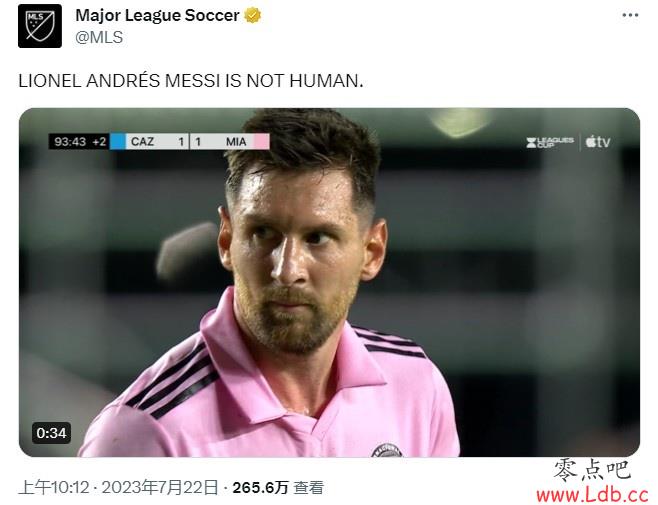Viewport: 658px width, 505px height.
Task: Click the Inter Miami crest on jersey
Action: pos(387,450)
